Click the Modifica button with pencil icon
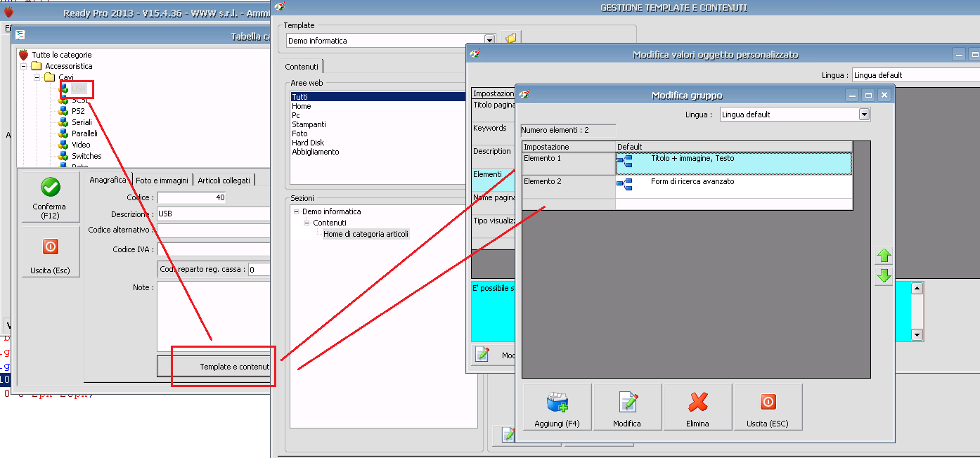Viewport: 980px width, 458px height. (x=627, y=407)
